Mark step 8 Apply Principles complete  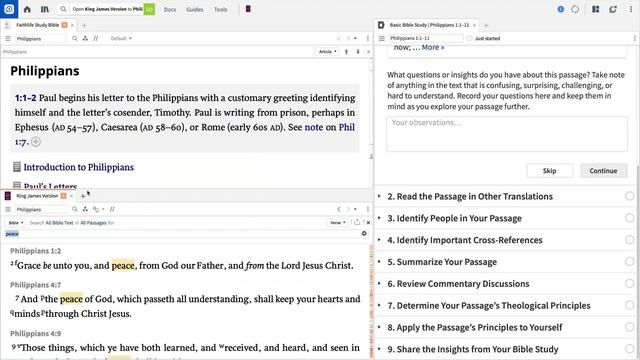629,327
